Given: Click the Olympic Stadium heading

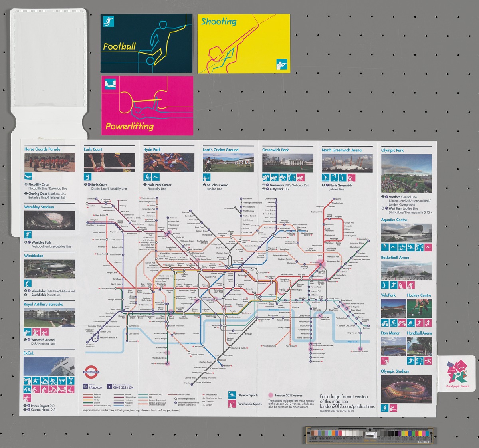Looking at the screenshot, I should (x=395, y=371).
